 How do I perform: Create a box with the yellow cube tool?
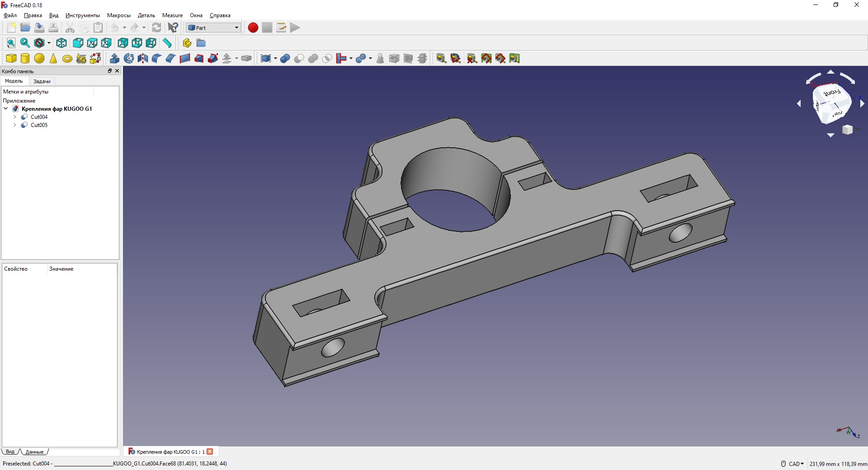11,58
